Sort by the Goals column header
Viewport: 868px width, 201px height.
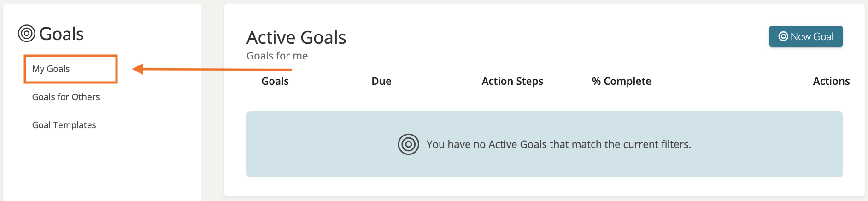click(x=275, y=82)
